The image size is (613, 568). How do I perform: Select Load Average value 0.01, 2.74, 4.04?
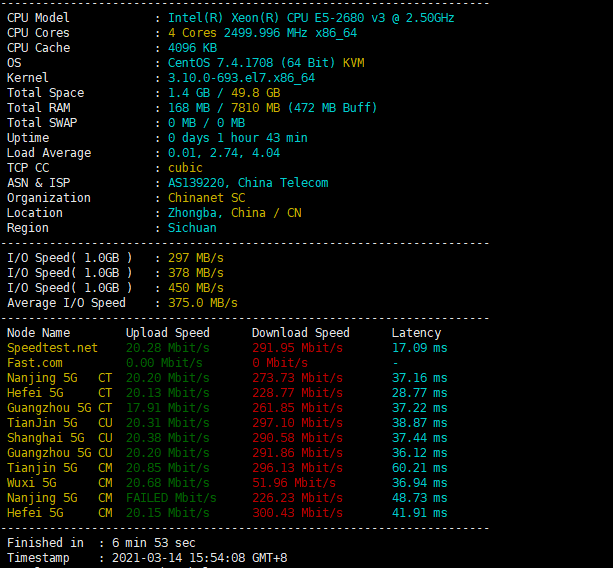[x=224, y=153]
